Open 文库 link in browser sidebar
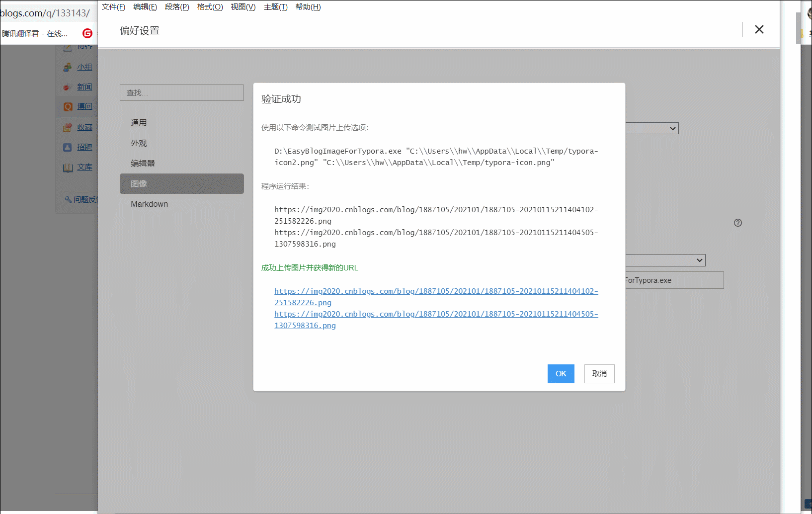The height and width of the screenshot is (514, 812). [x=84, y=167]
